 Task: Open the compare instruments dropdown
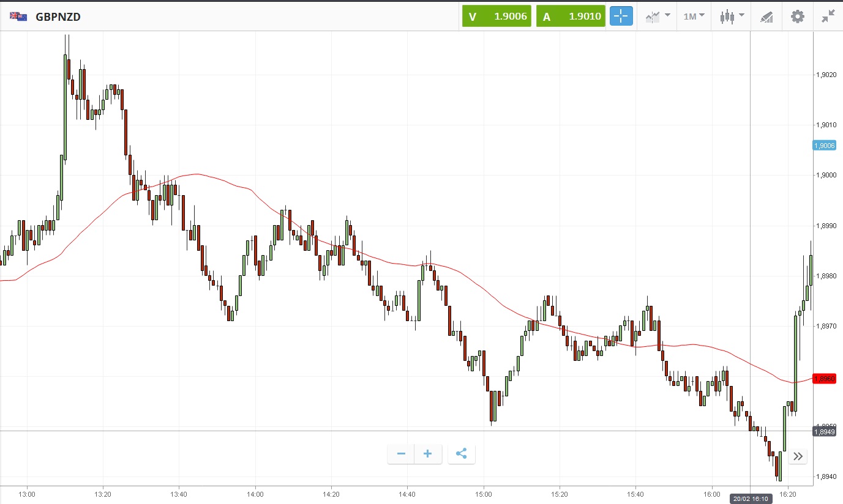(658, 17)
